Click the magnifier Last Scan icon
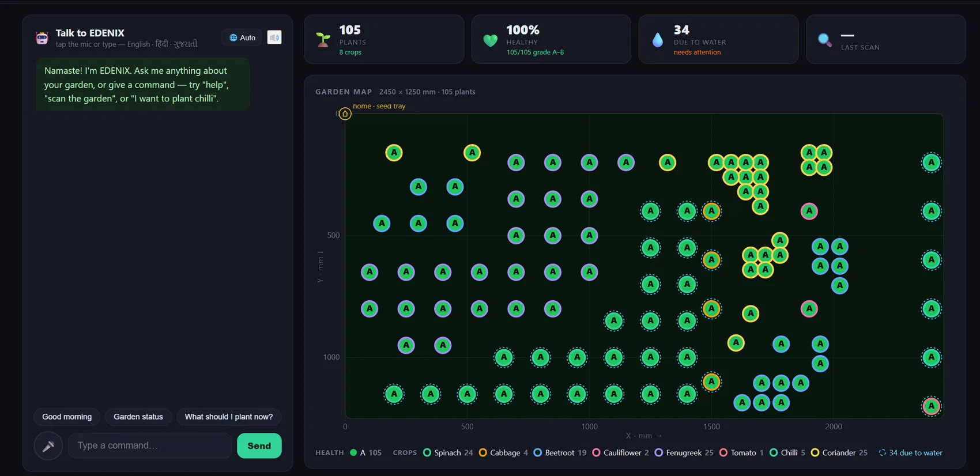Viewport: 980px width, 476px height. click(x=825, y=40)
